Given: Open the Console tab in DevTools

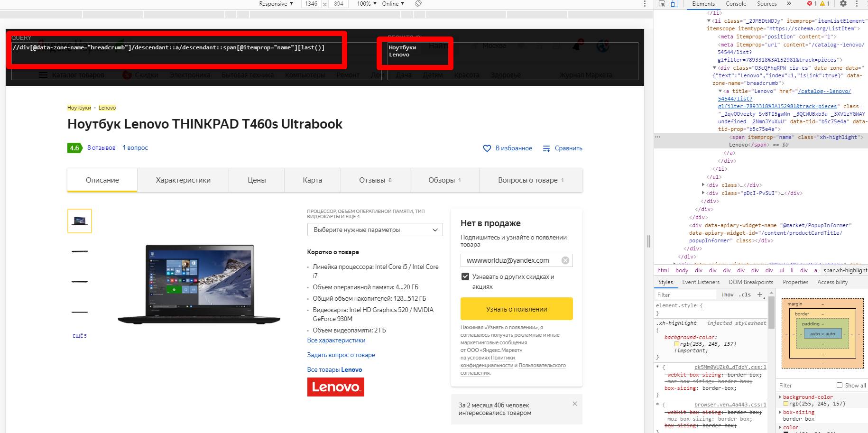Looking at the screenshot, I should 736,4.
